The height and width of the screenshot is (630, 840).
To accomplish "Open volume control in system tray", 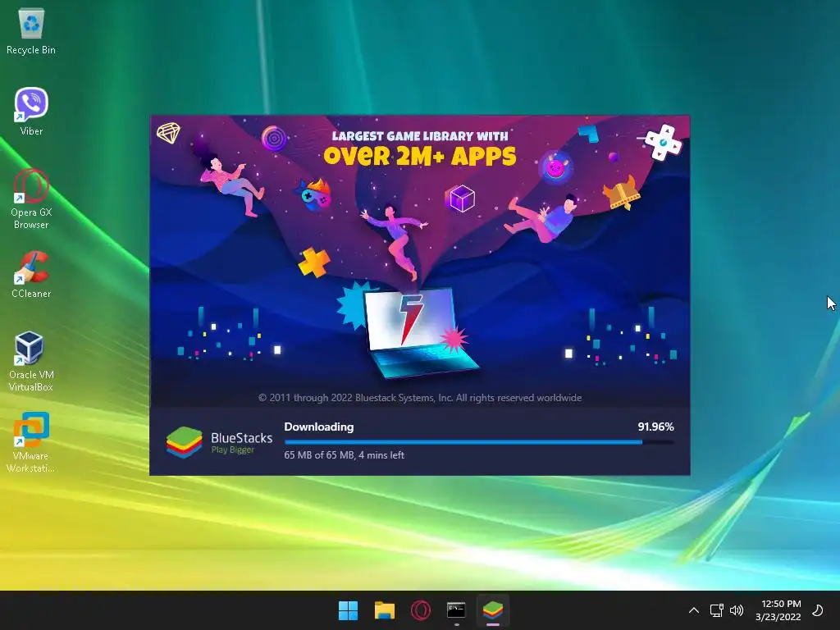I will pyautogui.click(x=737, y=610).
